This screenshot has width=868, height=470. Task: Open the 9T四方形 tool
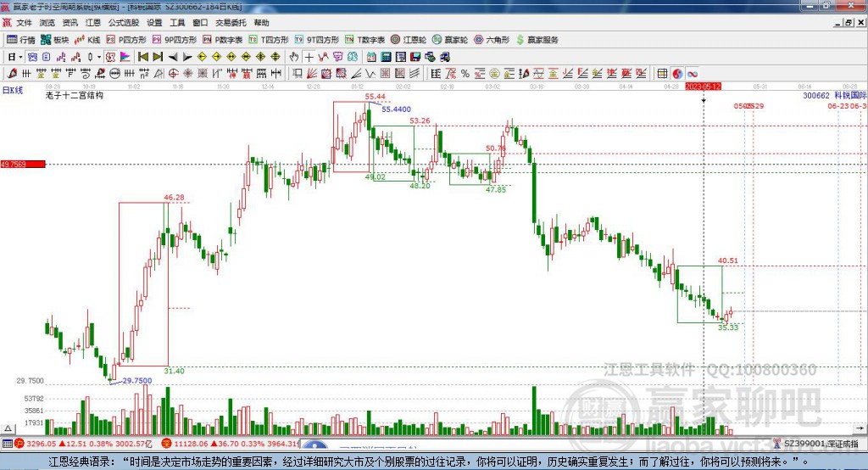(x=317, y=40)
